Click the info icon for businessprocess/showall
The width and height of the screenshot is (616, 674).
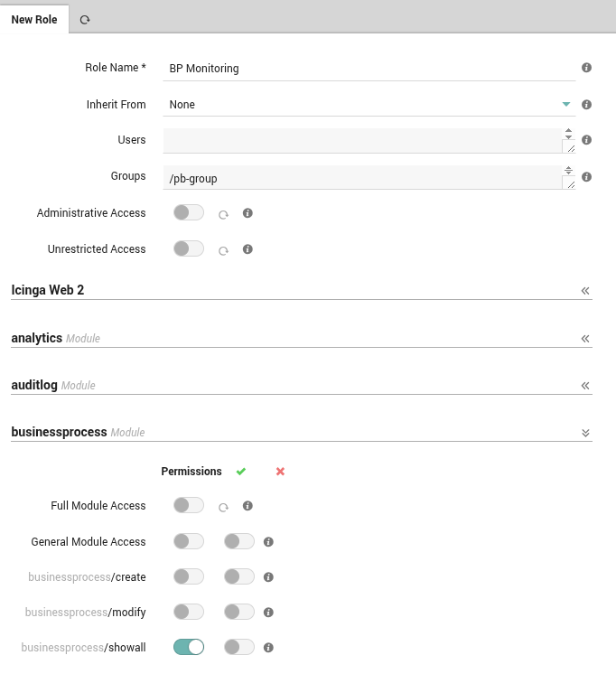(268, 648)
